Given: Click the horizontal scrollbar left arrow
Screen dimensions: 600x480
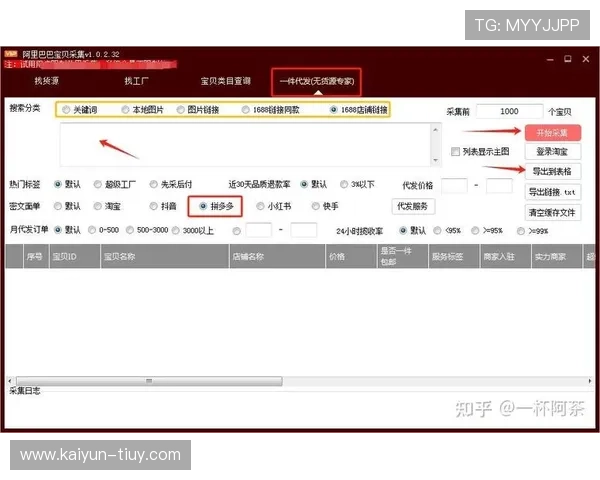Looking at the screenshot, I should [10, 381].
